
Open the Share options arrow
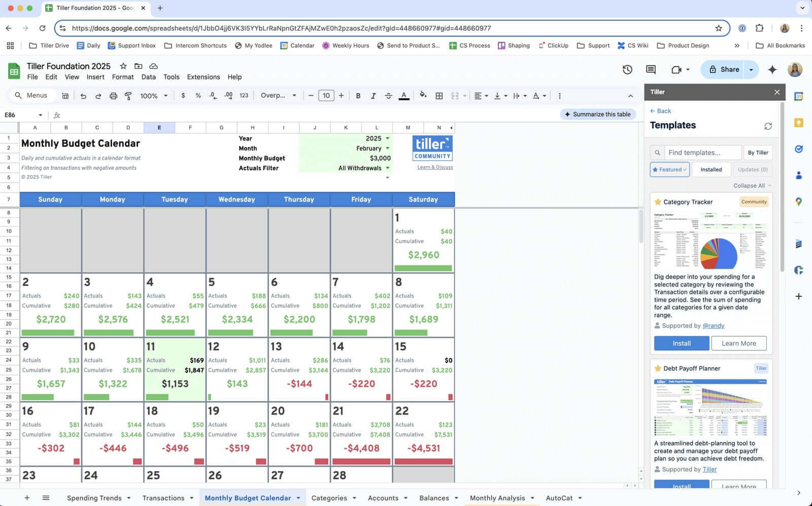pos(751,69)
